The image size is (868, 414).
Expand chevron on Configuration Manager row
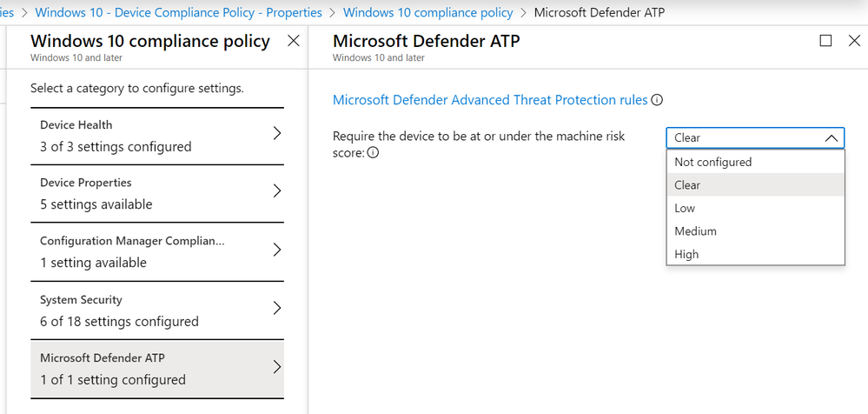[277, 250]
